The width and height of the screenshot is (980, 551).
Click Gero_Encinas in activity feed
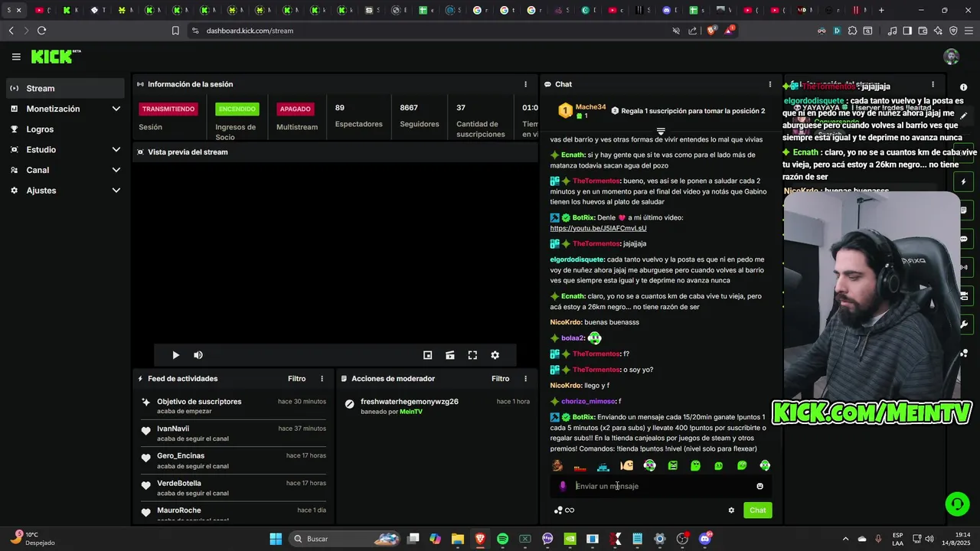coord(181,456)
